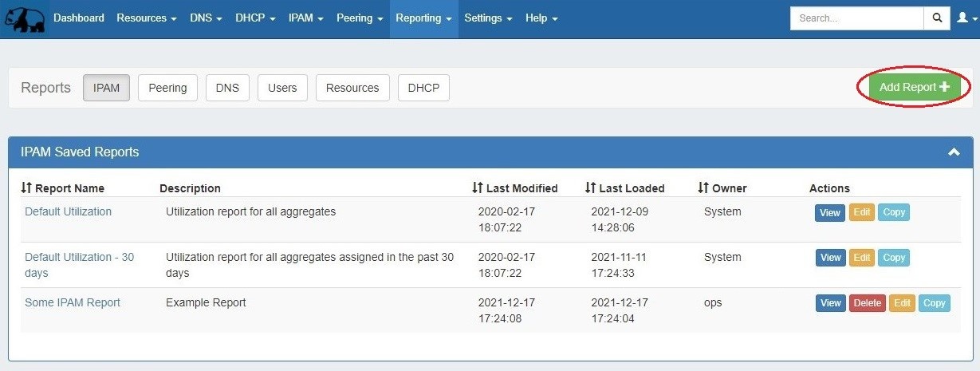Open the Default Utilization report link

69,212
